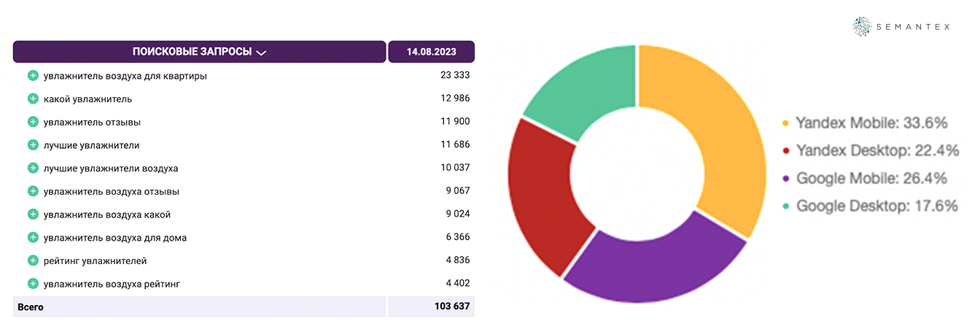This screenshot has height=329, width=980.
Task: Click the plus icon next to 'лучшие увлажнители'
Action: [x=33, y=145]
